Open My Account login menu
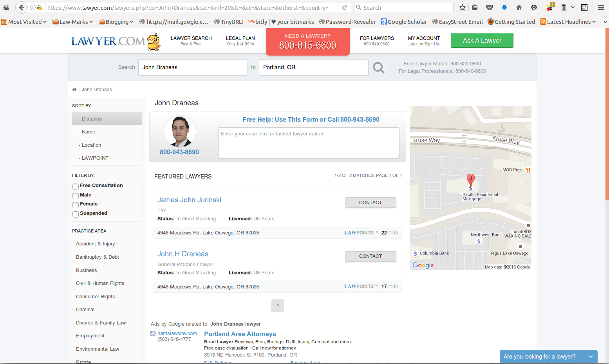Image resolution: width=609 pixels, height=364 pixels. click(x=424, y=41)
